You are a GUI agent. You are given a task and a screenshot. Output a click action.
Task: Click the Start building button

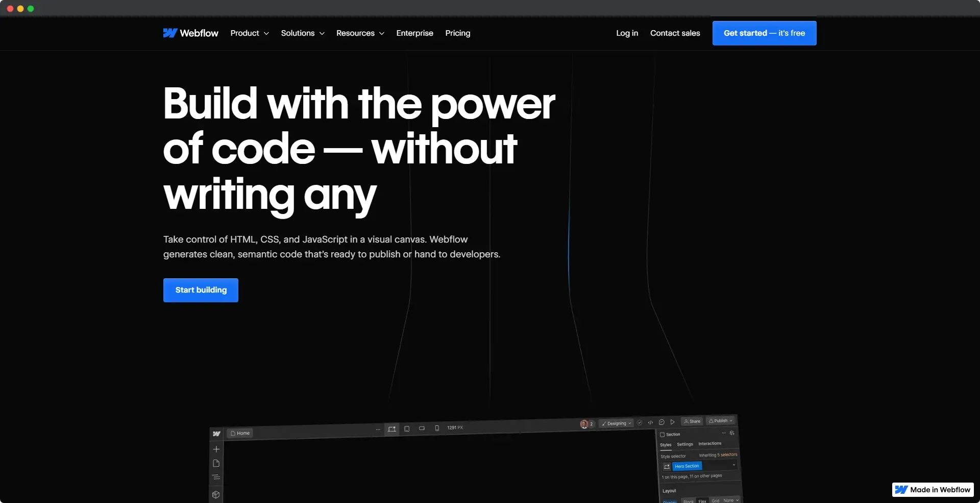201,290
